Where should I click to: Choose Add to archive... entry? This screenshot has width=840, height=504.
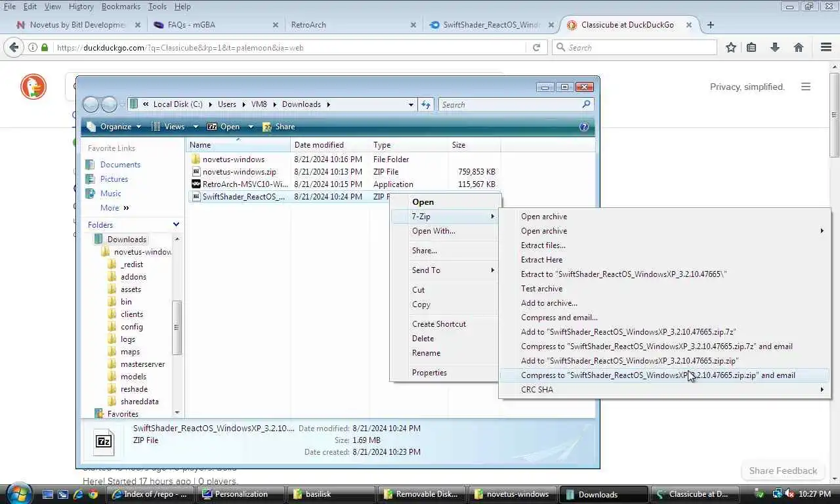tap(549, 303)
